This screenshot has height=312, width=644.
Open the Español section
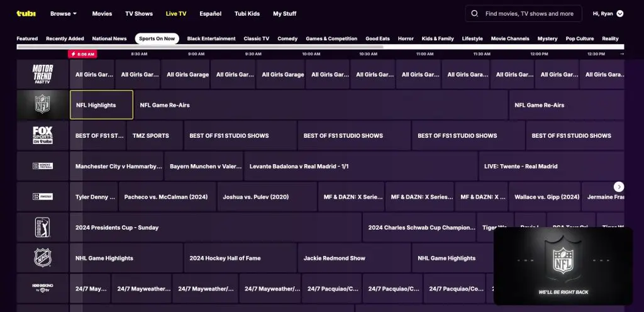click(x=210, y=14)
